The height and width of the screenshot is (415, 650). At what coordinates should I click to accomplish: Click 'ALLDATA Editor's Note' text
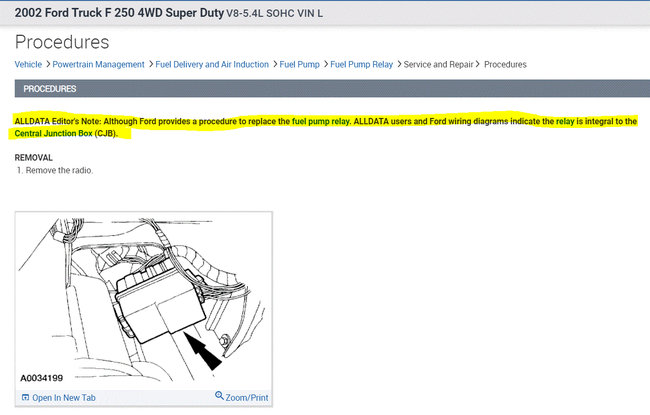click(x=58, y=121)
